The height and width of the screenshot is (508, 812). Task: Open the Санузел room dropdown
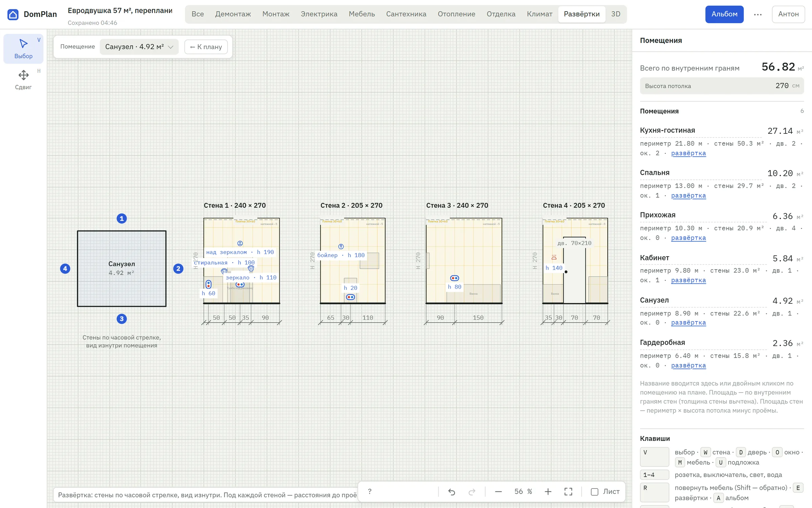(x=139, y=47)
